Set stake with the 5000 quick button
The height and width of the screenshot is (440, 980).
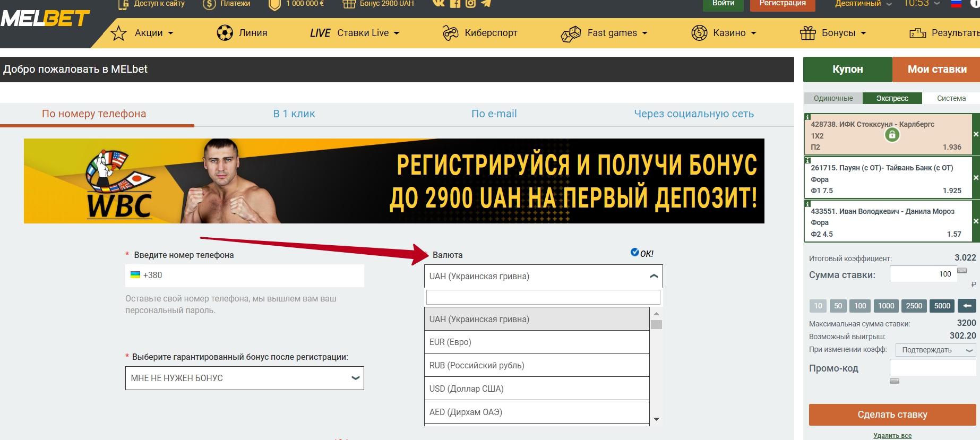[x=942, y=306]
